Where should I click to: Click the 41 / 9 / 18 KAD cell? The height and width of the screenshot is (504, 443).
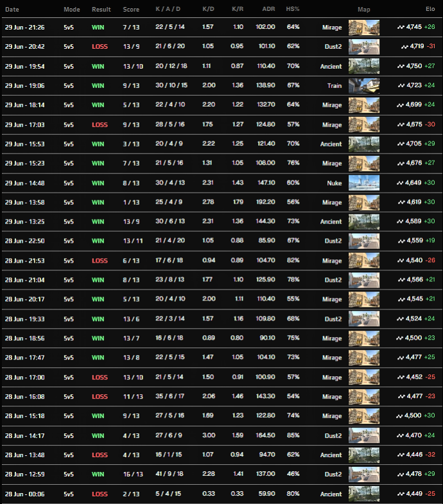coord(169,474)
